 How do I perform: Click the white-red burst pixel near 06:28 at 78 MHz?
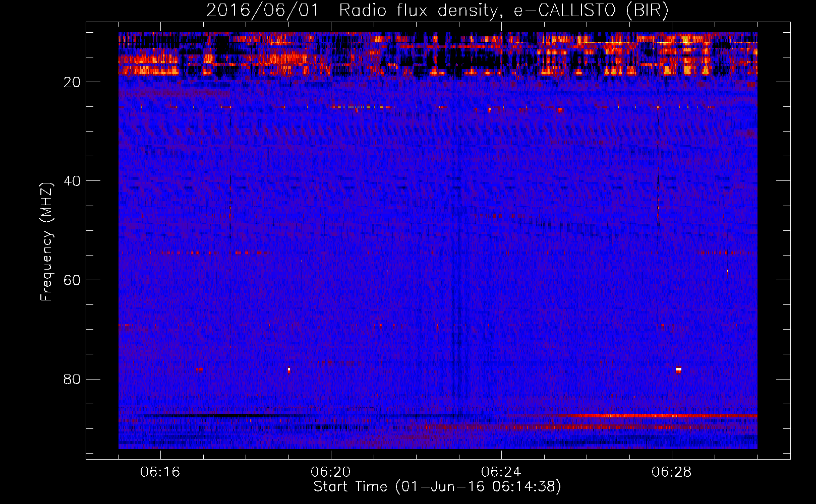click(678, 369)
